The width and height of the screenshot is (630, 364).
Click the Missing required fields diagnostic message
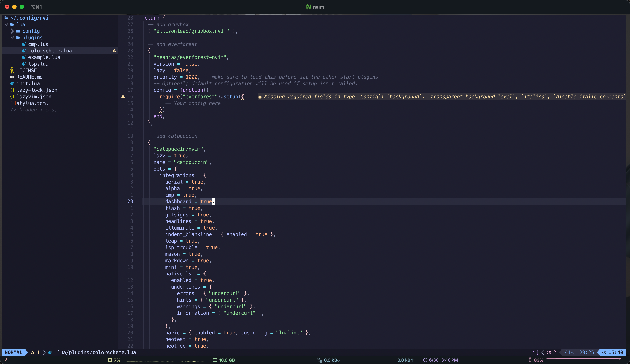pyautogui.click(x=442, y=97)
